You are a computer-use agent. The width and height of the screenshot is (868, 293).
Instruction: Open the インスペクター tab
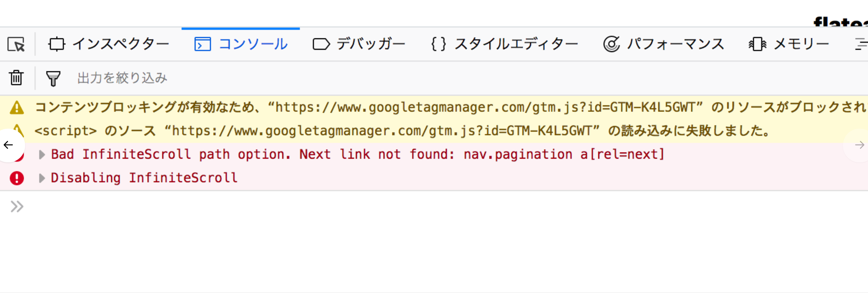(x=108, y=44)
